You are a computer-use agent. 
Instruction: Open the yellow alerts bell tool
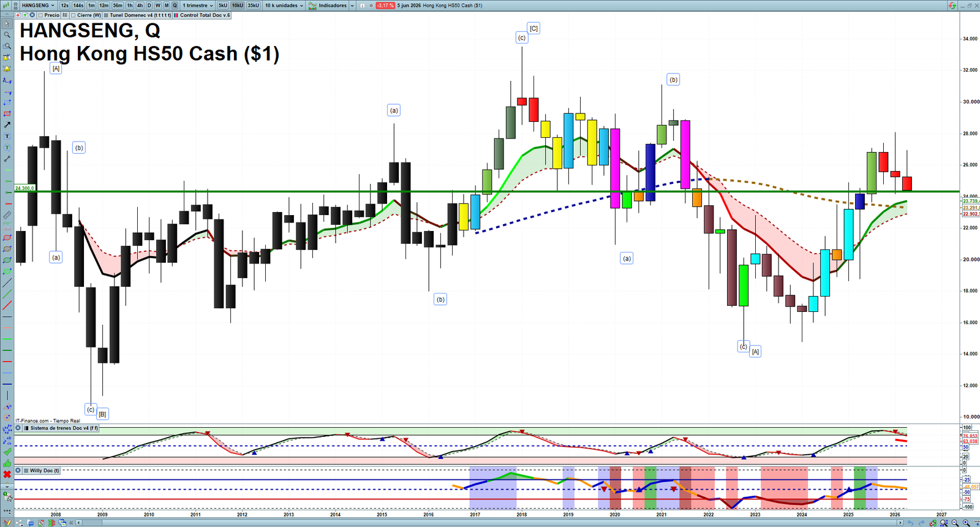[x=7, y=69]
